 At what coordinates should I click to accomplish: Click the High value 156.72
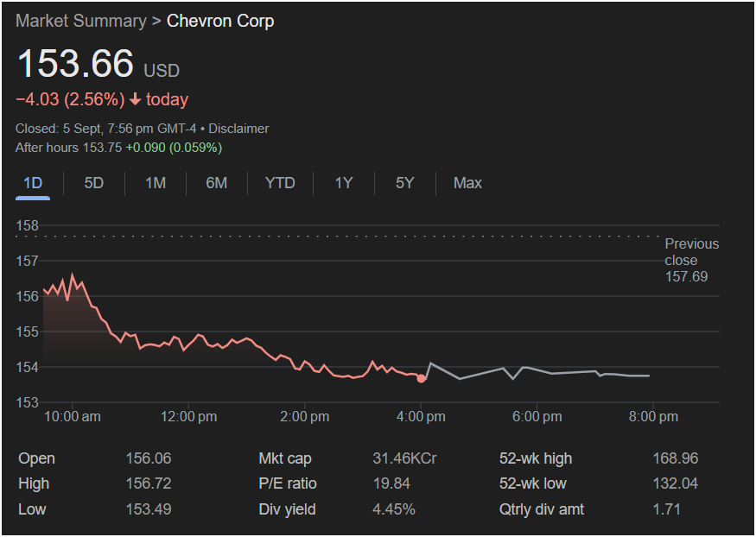[149, 483]
